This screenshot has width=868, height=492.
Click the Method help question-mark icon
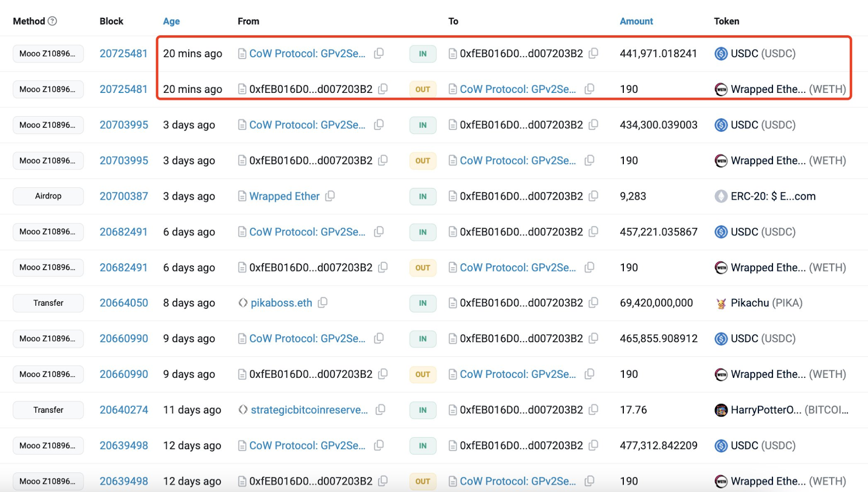point(52,21)
